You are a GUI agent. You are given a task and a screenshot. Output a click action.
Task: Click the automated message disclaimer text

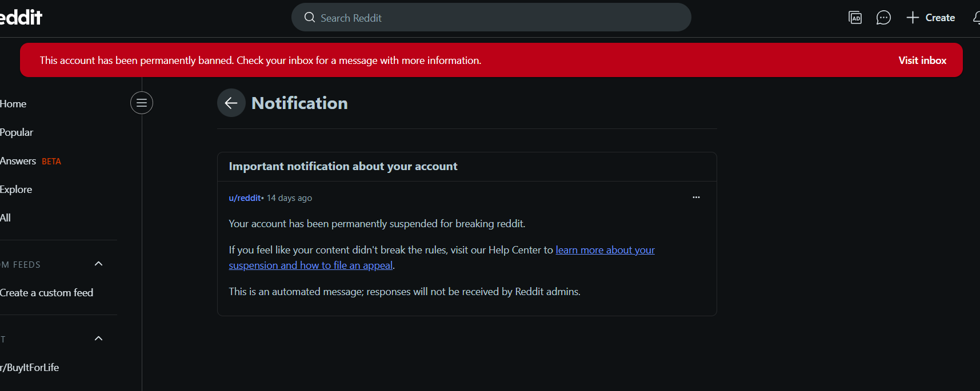[405, 292]
